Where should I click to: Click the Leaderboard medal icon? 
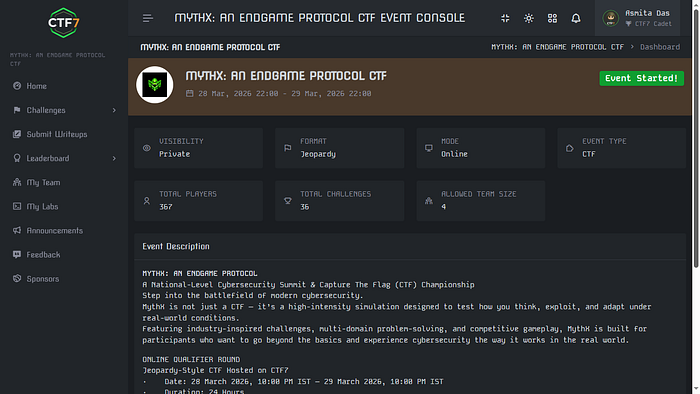pos(17,158)
